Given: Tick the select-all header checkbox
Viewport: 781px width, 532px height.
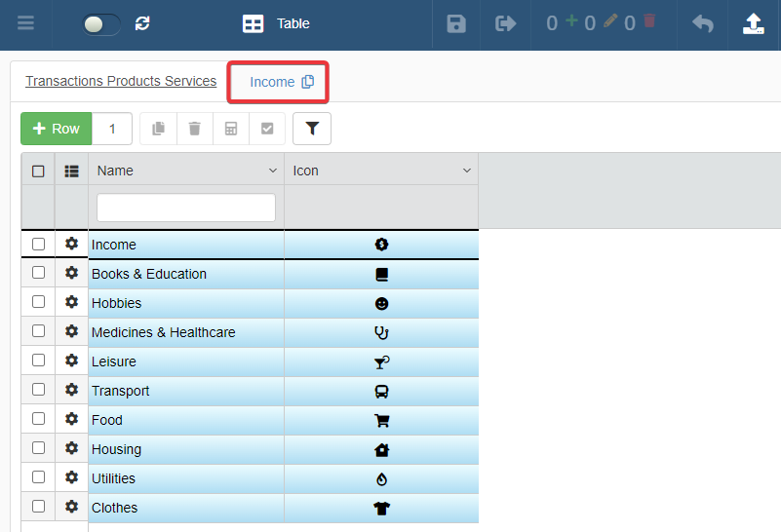Looking at the screenshot, I should pyautogui.click(x=38, y=171).
